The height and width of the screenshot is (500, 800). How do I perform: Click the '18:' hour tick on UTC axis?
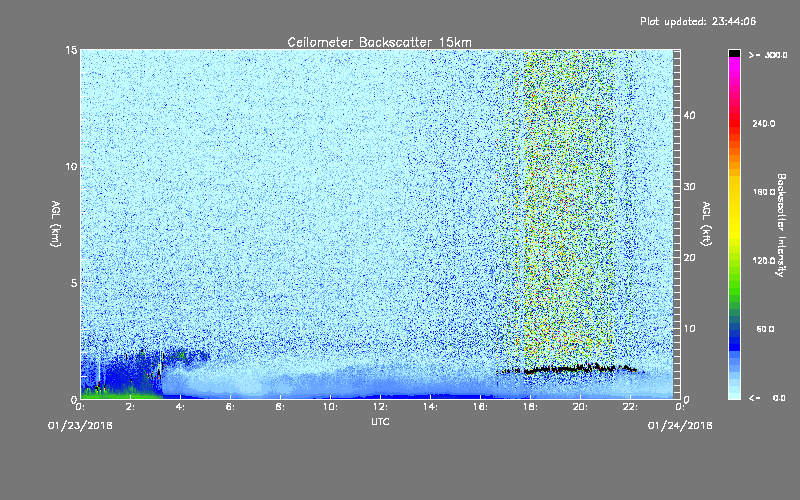pos(530,407)
